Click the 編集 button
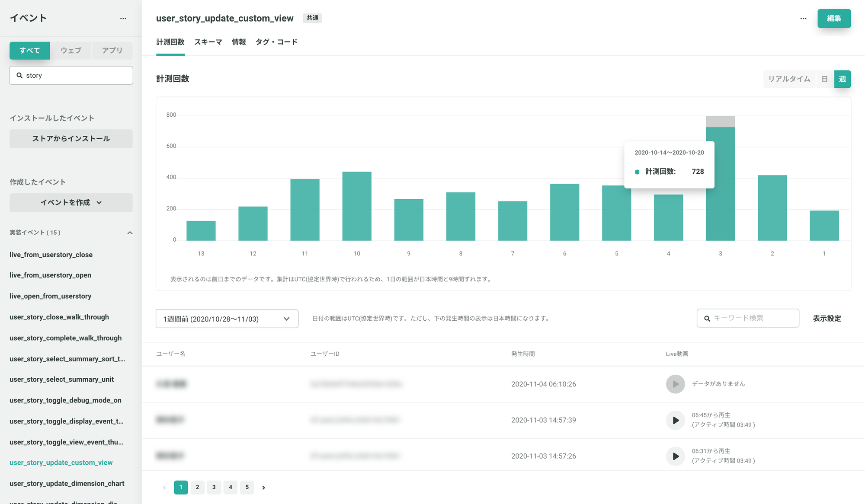This screenshot has height=504, width=865. pyautogui.click(x=833, y=18)
